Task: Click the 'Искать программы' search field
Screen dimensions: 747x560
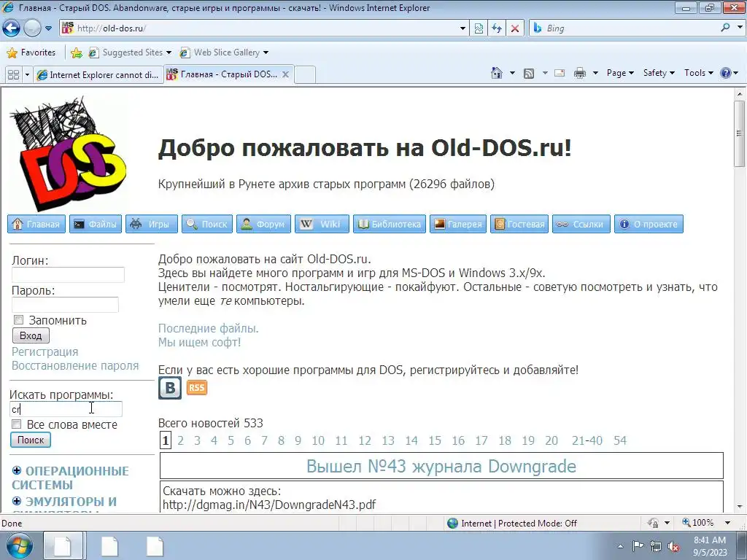Action: click(x=66, y=409)
